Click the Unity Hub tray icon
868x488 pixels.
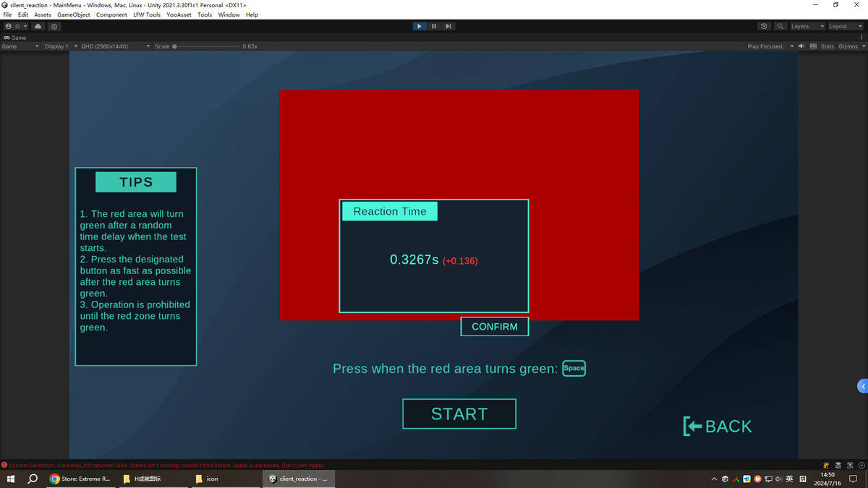tap(725, 479)
